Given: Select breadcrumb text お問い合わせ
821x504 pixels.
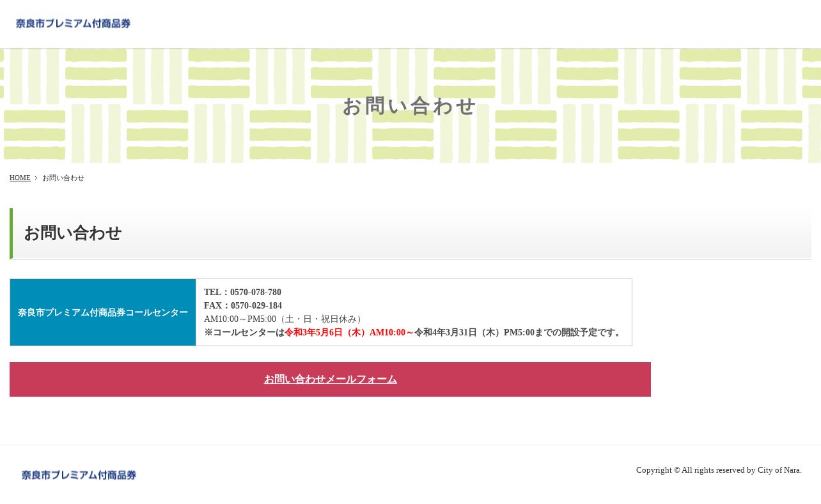Looking at the screenshot, I should (63, 178).
